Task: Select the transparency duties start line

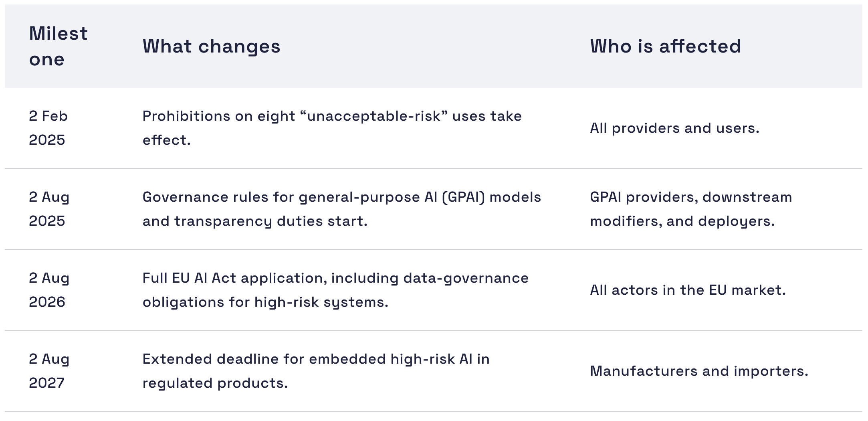Action: (x=255, y=221)
